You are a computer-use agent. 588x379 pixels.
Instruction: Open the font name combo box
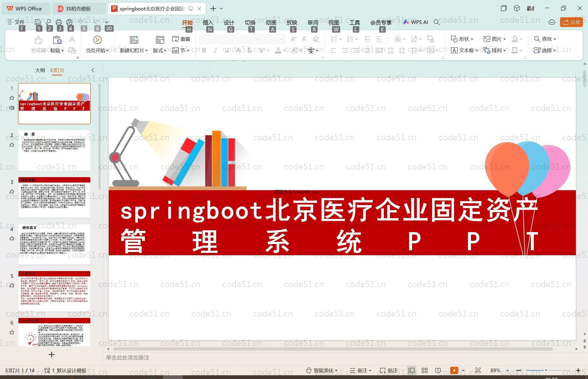click(x=230, y=39)
